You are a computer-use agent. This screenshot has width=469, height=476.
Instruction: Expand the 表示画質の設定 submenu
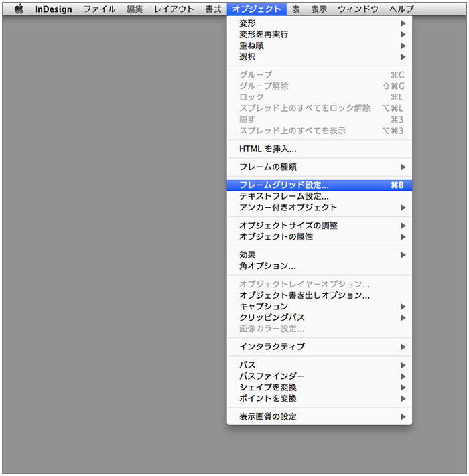point(320,417)
